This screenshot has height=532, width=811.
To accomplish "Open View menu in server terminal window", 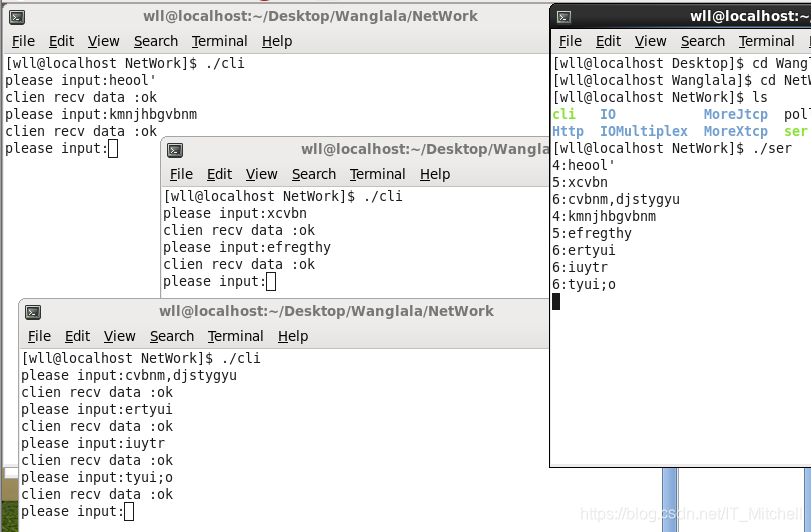I will pyautogui.click(x=650, y=41).
